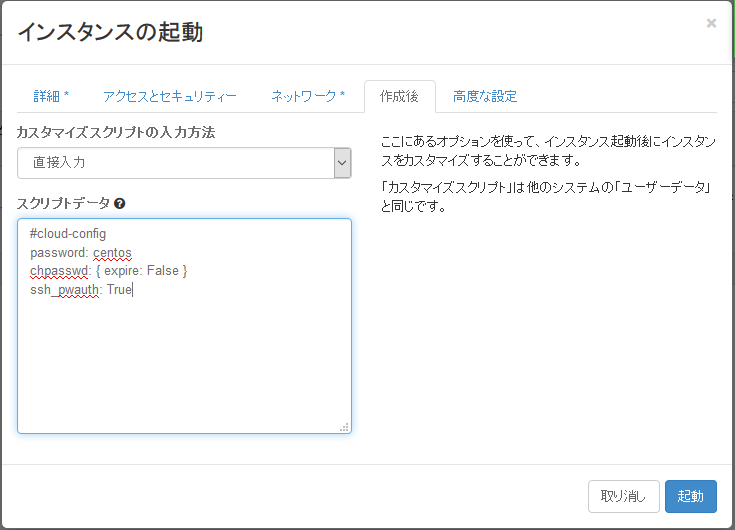Screen dimensions: 735x530
Task: Click the 'ssh_pwauth: True' line
Action: (x=81, y=290)
